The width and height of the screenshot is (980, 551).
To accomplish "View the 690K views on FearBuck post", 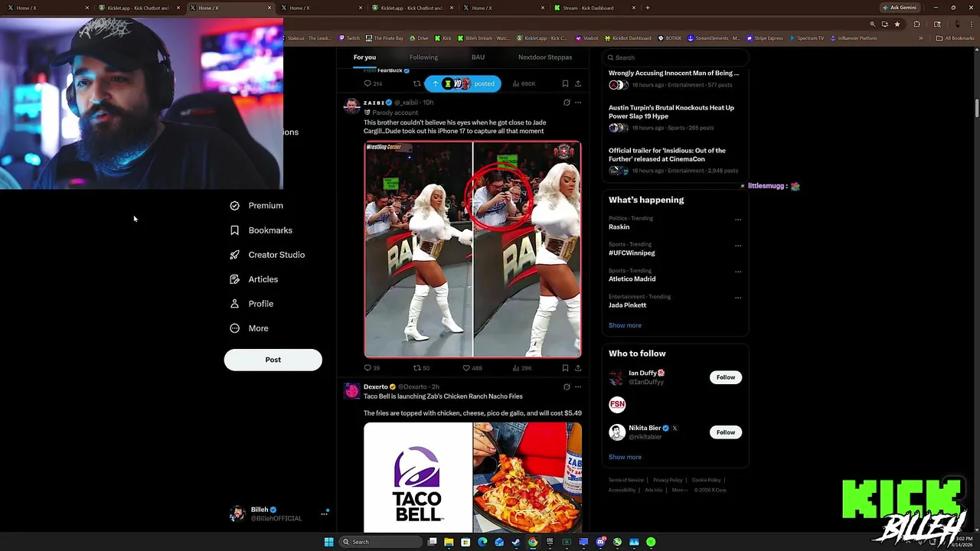I will pos(524,83).
